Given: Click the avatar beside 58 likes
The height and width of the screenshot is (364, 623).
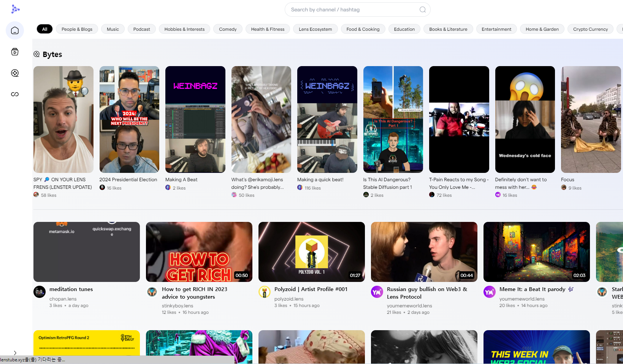Looking at the screenshot, I should tap(36, 195).
